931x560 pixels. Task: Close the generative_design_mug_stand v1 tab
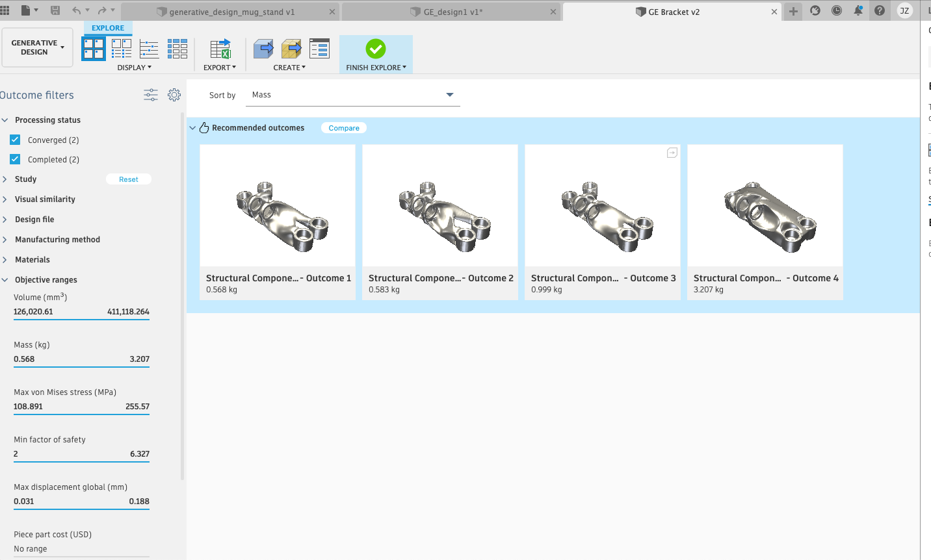click(332, 12)
